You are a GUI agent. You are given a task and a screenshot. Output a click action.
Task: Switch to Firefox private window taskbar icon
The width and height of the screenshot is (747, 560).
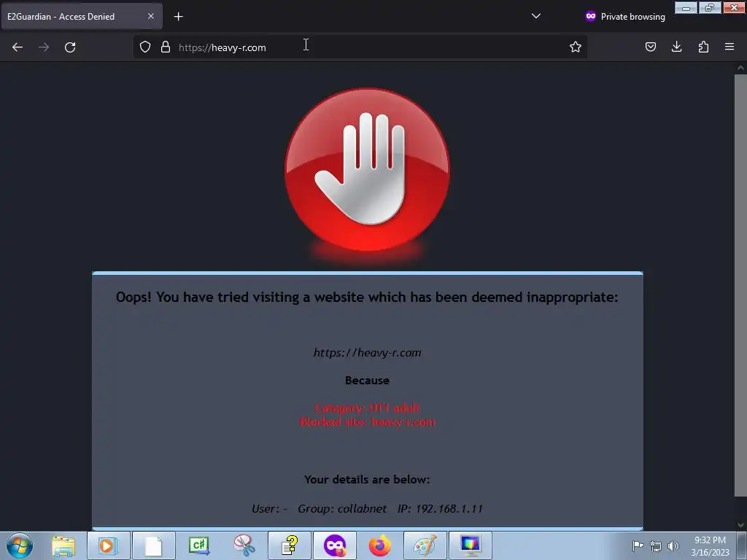(x=334, y=545)
